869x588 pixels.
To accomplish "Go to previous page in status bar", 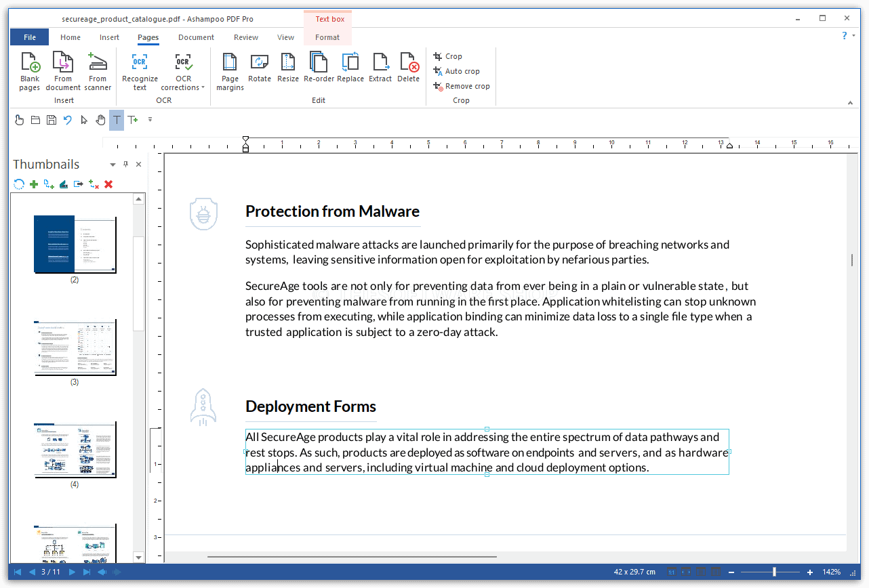I will click(x=31, y=572).
